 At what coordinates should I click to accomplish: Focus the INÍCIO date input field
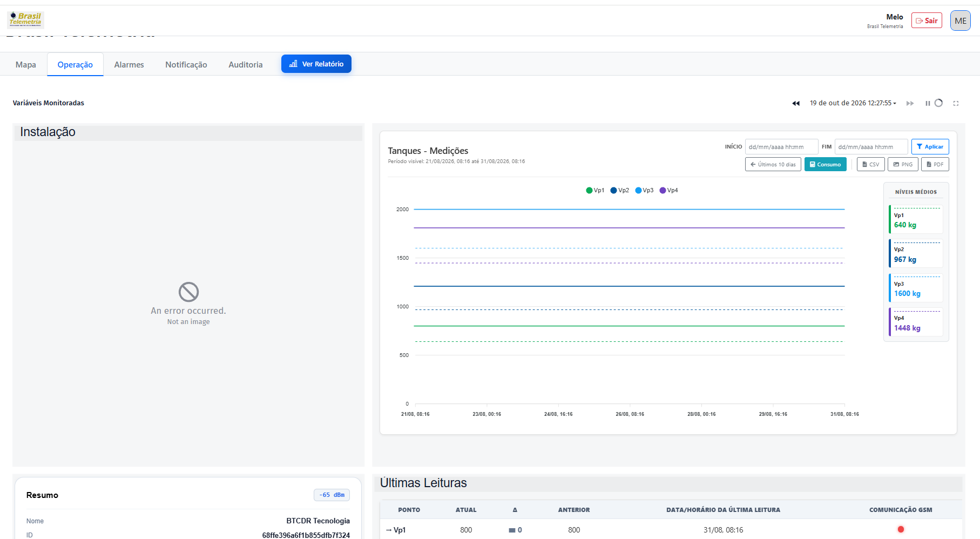pyautogui.click(x=781, y=146)
